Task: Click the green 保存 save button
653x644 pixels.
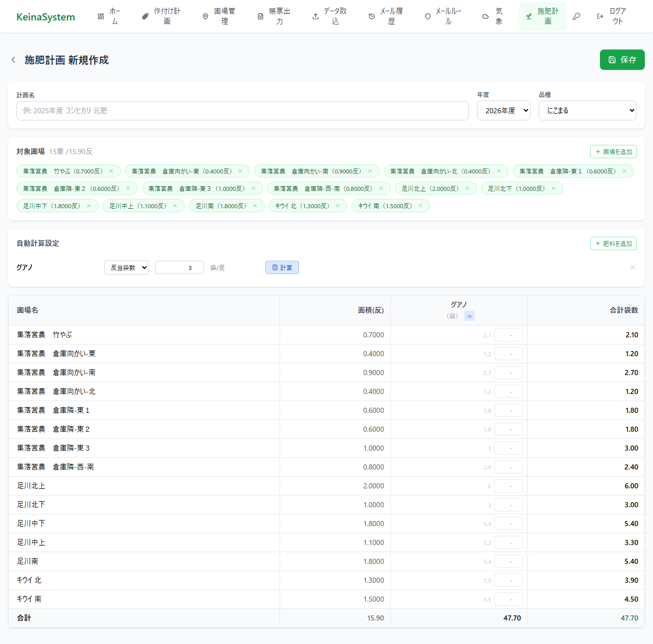Action: (622, 60)
